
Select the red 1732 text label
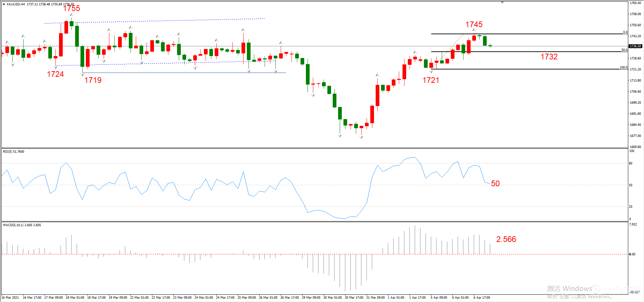(x=549, y=57)
